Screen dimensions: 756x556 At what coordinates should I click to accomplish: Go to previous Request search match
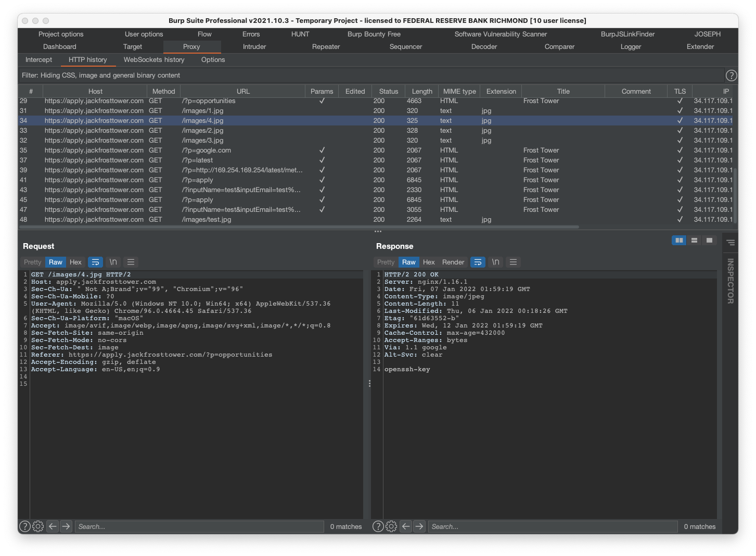point(53,526)
